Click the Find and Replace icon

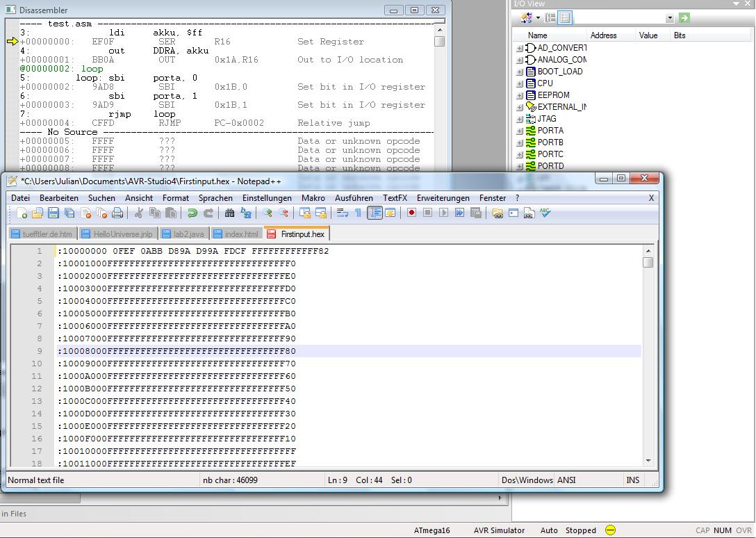coord(246,213)
